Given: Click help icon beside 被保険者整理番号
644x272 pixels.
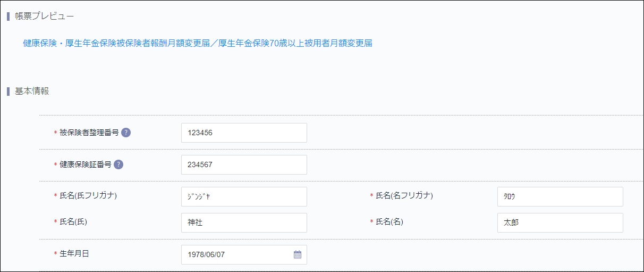Looking at the screenshot, I should (126, 133).
